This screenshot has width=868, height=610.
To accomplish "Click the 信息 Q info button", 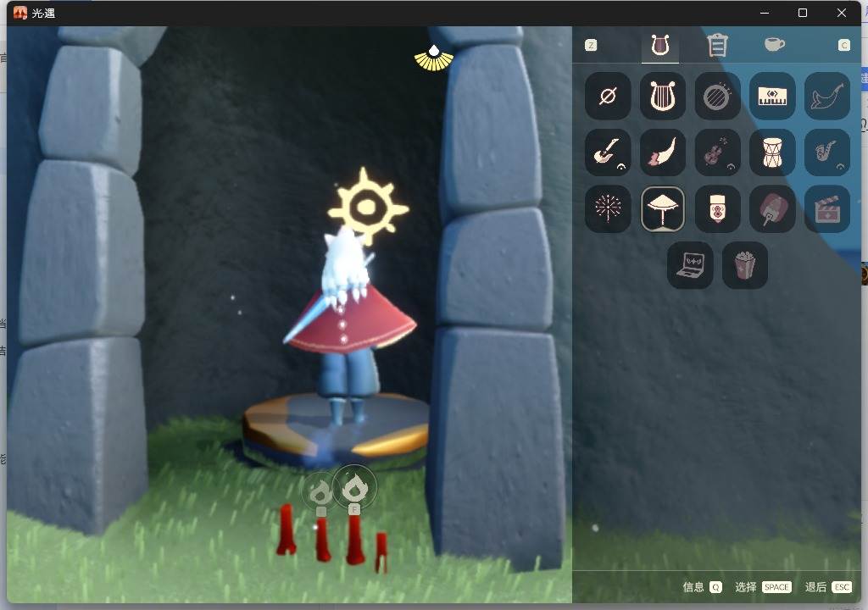I will [x=702, y=587].
